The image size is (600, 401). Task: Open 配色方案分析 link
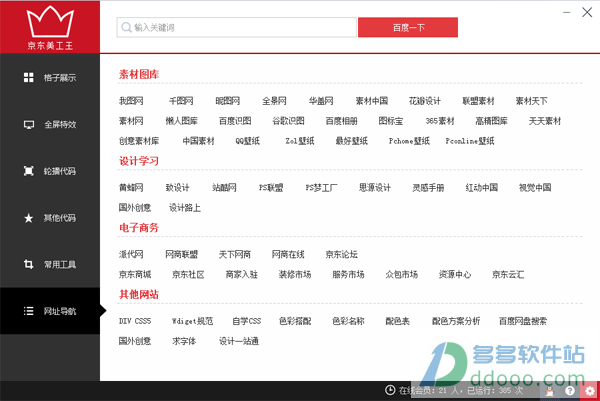click(456, 321)
